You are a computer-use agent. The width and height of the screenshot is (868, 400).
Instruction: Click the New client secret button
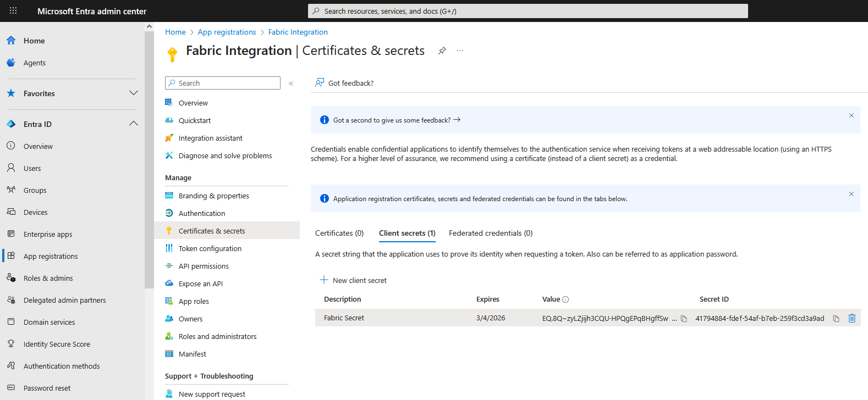pyautogui.click(x=353, y=280)
